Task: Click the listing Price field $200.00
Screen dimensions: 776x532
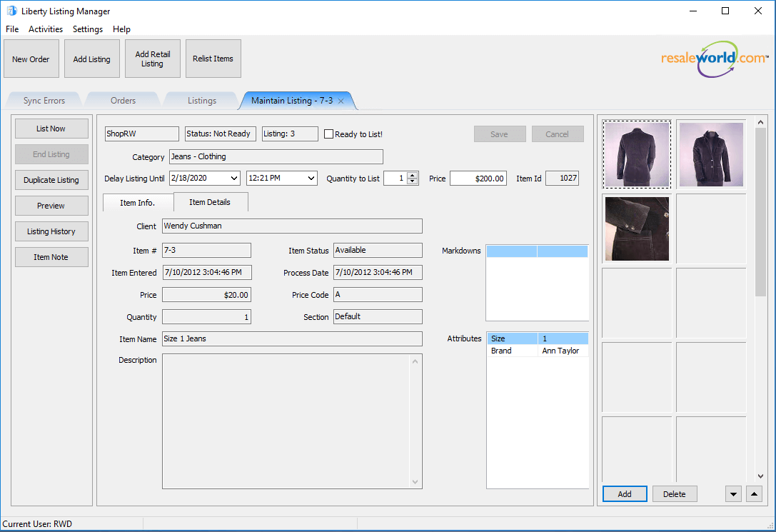Action: pos(478,179)
